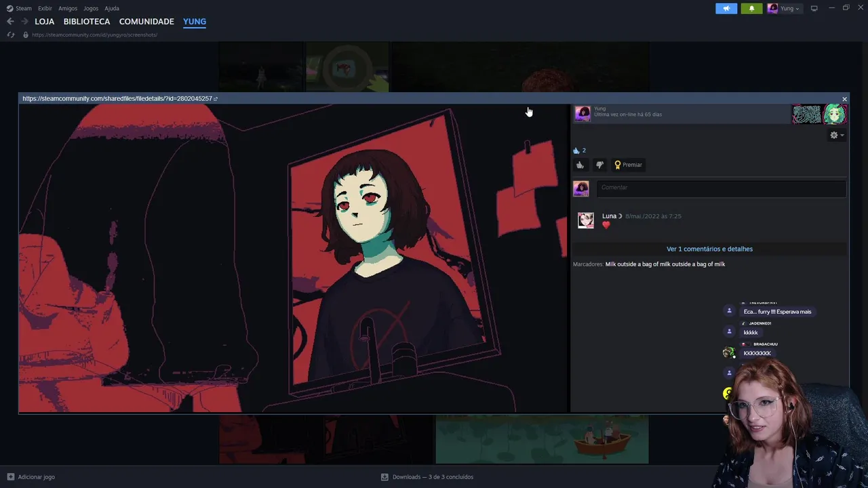This screenshot has width=868, height=488.
Task: Navigate forward with the right arrow
Action: click(x=24, y=22)
